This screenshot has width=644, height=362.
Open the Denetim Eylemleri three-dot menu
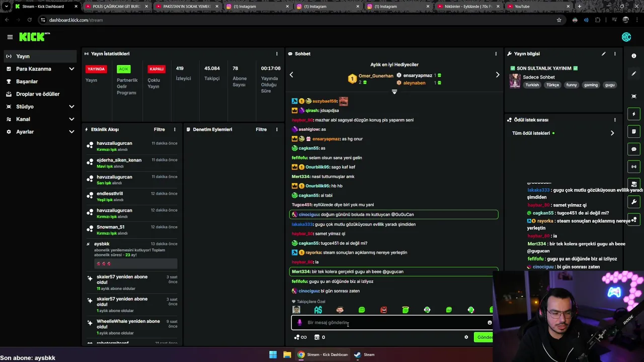click(x=276, y=130)
